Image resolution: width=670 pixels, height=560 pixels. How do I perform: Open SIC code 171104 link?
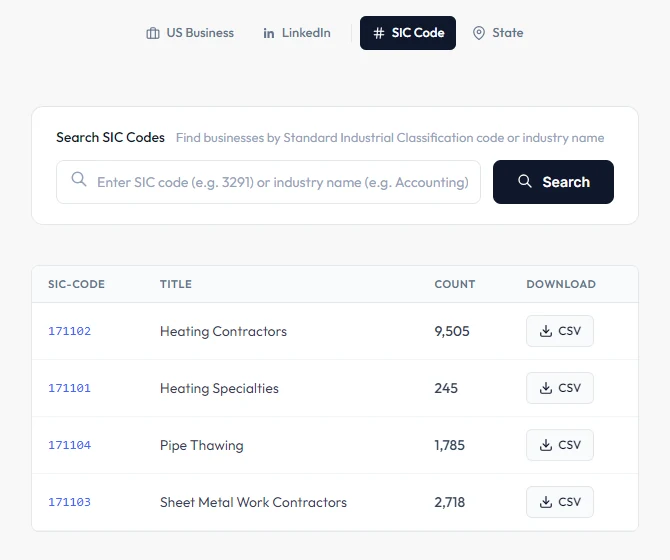(69, 445)
